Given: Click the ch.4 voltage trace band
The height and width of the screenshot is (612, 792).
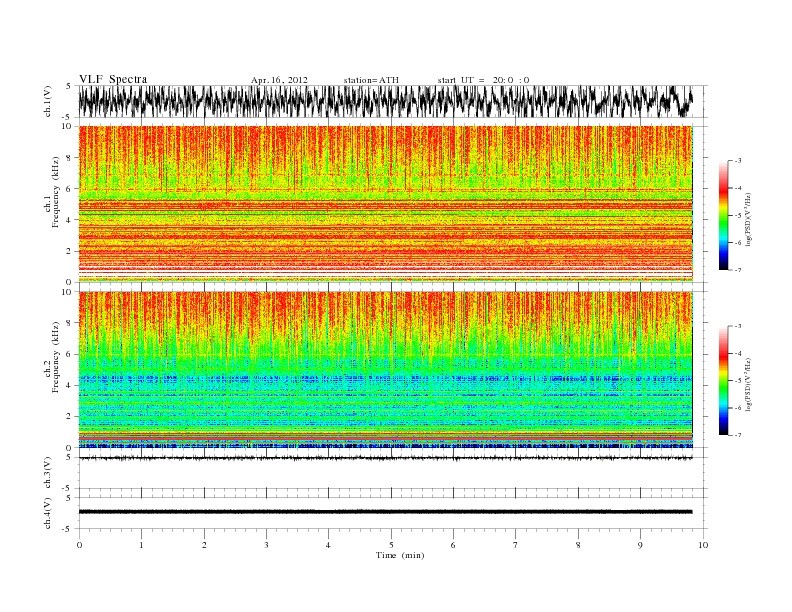Looking at the screenshot, I should click(x=385, y=512).
